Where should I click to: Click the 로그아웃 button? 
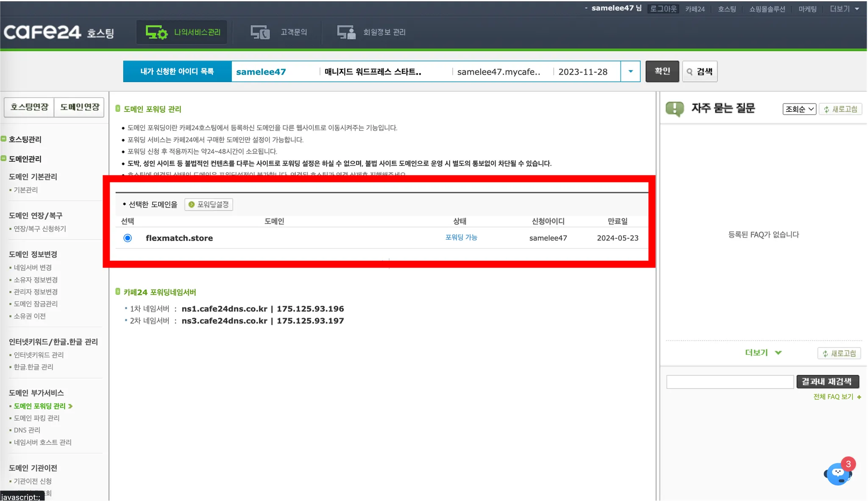pyautogui.click(x=663, y=9)
